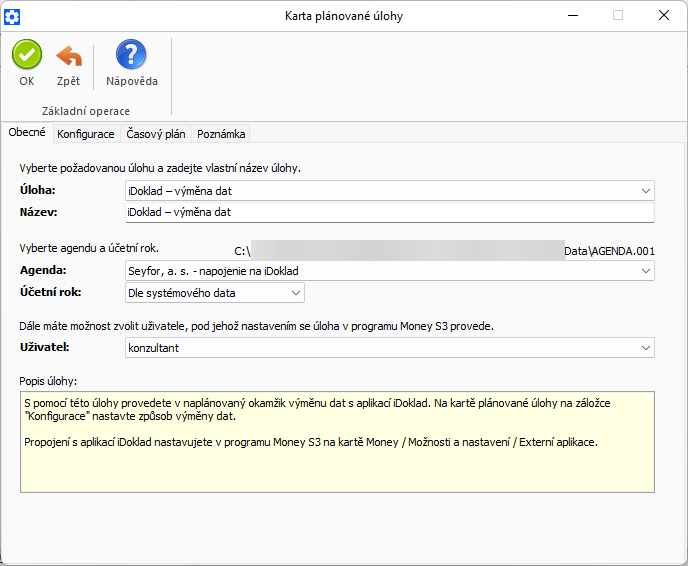Click the disabled maximize window button
Screen dimensions: 688x566
pyautogui.click(x=618, y=15)
